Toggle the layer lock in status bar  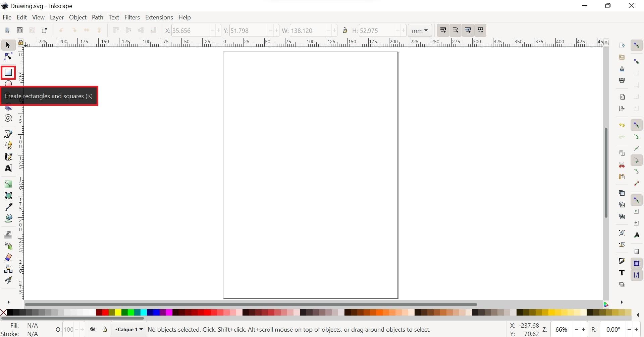pos(105,329)
